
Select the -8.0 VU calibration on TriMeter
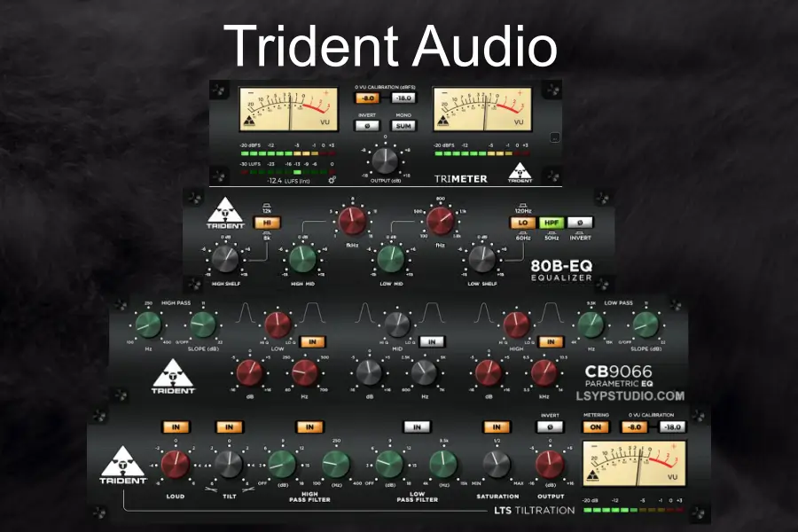pos(367,98)
